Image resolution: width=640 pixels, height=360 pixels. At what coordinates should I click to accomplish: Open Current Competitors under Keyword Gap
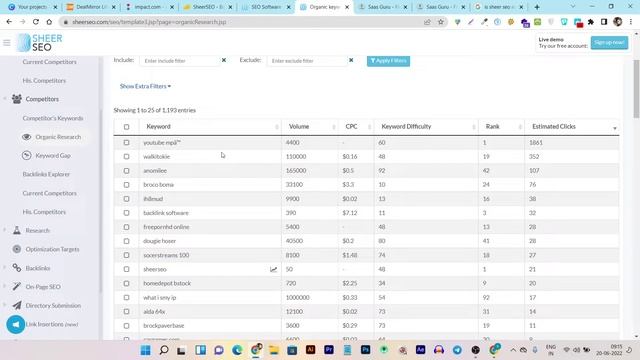tap(49, 193)
